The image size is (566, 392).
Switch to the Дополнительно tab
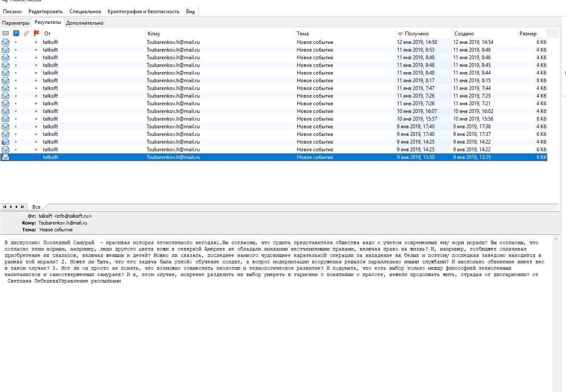pyautogui.click(x=85, y=23)
